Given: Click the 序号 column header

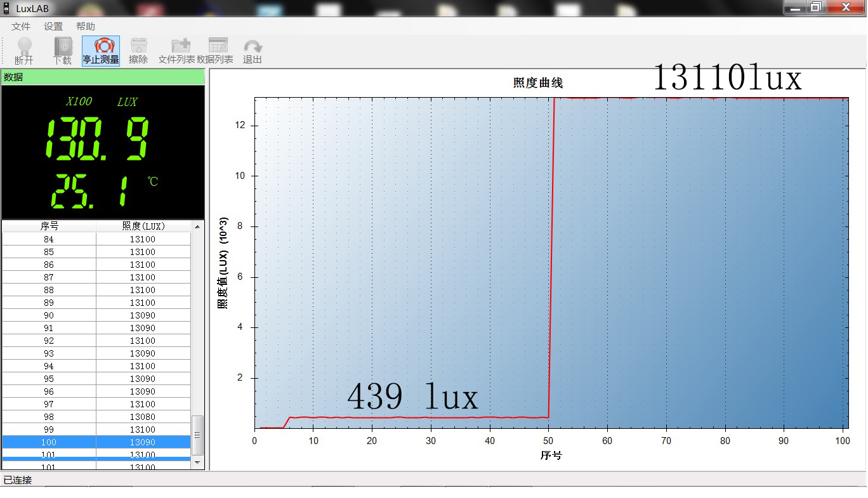Looking at the screenshot, I should point(49,226).
